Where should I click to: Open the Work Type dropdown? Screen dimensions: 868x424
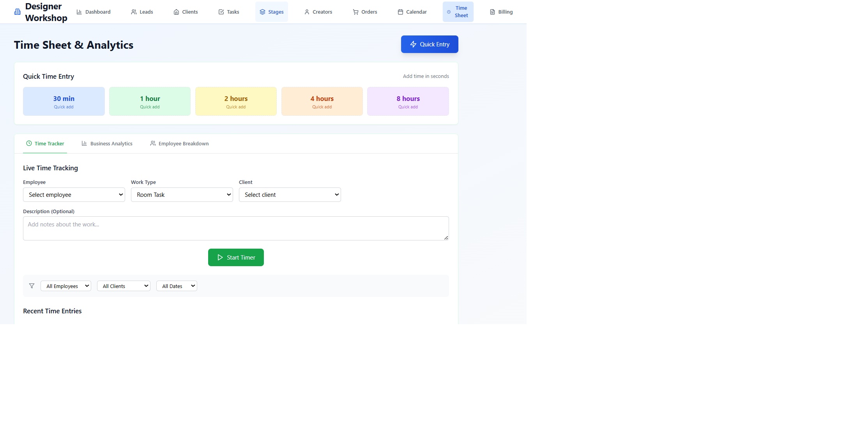tap(182, 195)
